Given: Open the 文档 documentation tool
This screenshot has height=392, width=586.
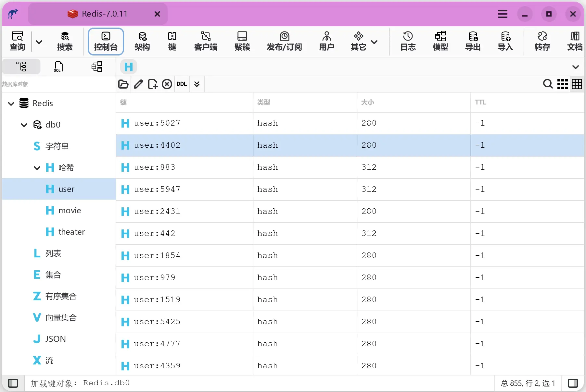Looking at the screenshot, I should [575, 41].
